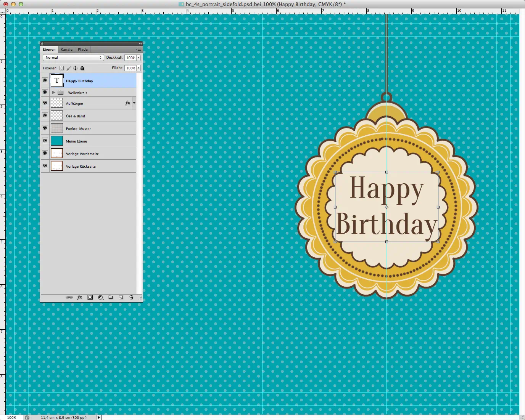Switch to the Kanäle tab
Screen dimensions: 525x420
[66, 49]
